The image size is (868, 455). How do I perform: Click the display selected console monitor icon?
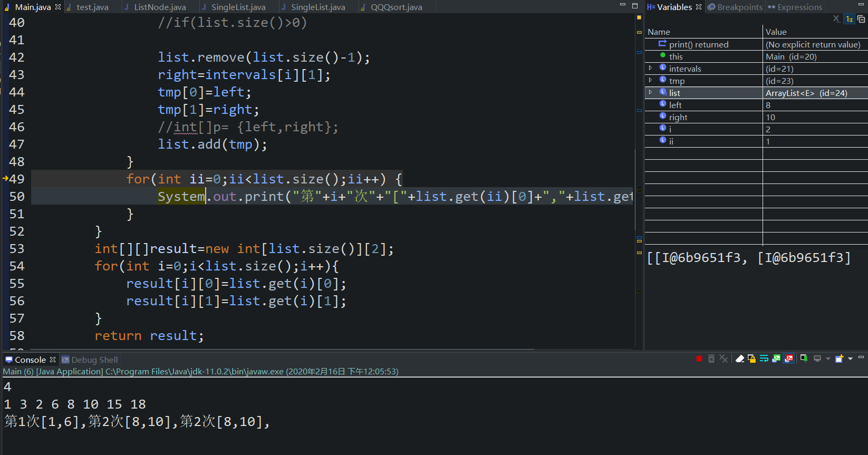(x=817, y=359)
